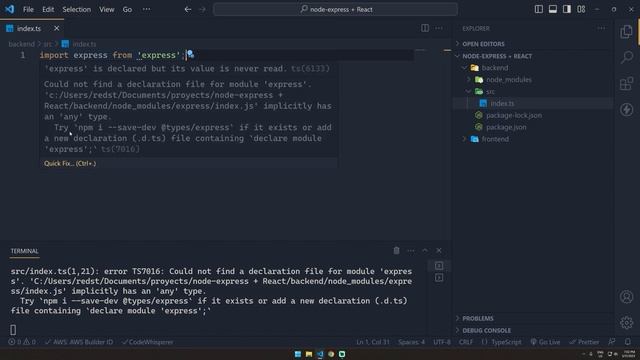This screenshot has width=640, height=360.
Task: Click CRLF end-of-line setting
Action: click(x=466, y=342)
